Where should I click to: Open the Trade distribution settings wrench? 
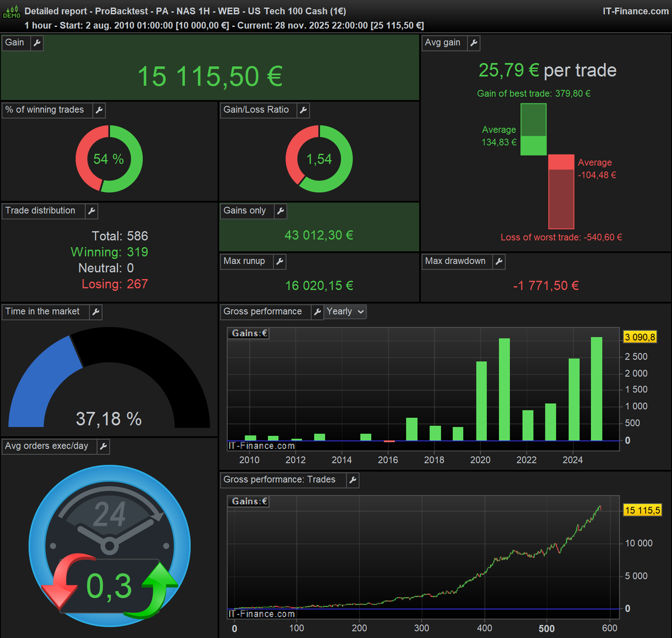tap(91, 211)
